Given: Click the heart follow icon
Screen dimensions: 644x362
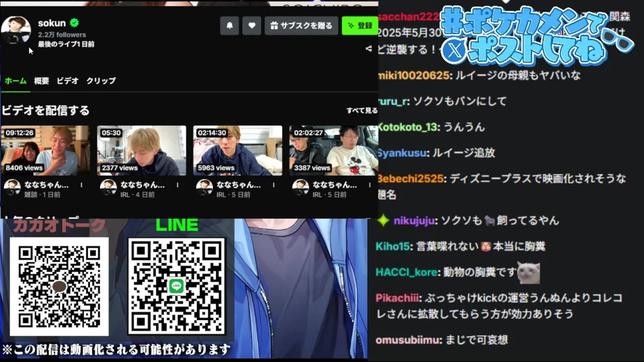Looking at the screenshot, I should [252, 26].
